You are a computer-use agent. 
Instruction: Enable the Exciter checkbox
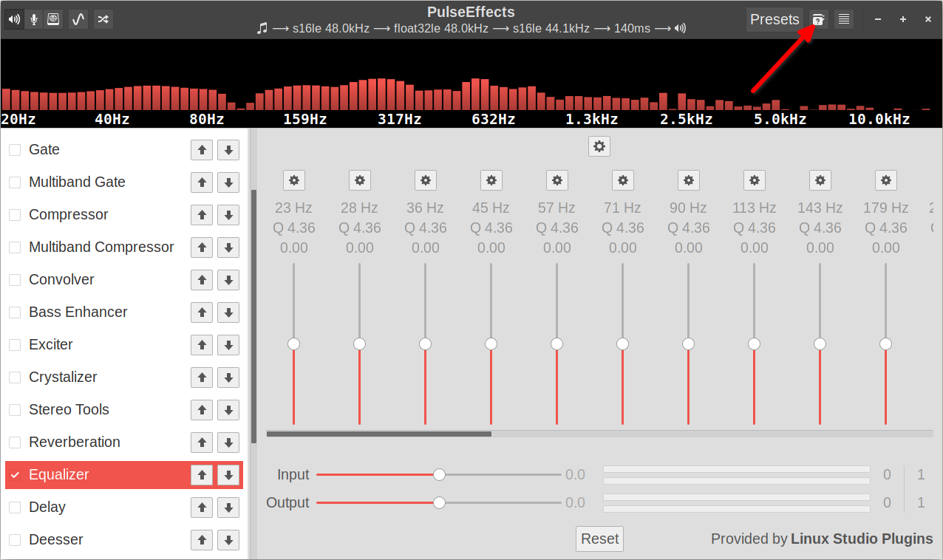point(15,345)
